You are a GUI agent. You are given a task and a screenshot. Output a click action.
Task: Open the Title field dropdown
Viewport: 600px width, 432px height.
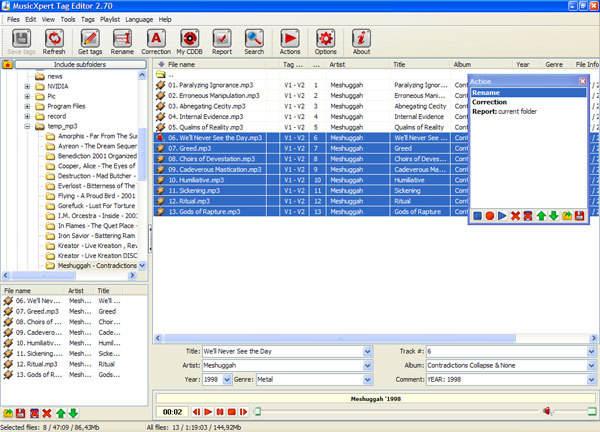coord(368,351)
